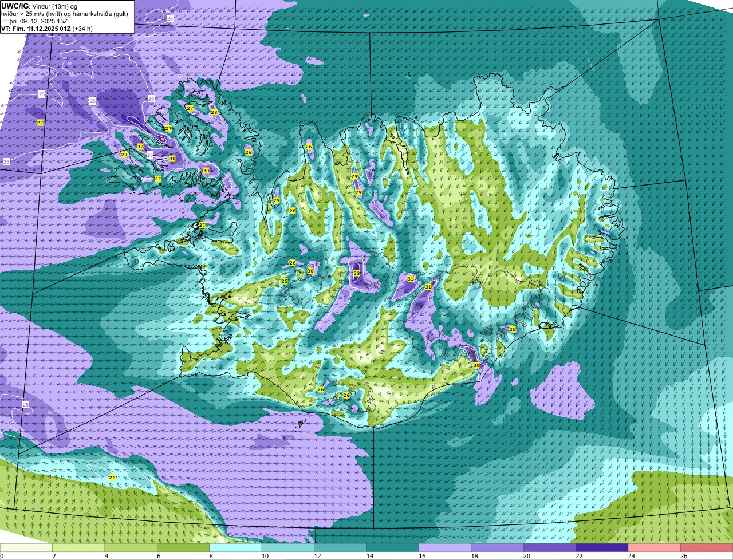Click the salmon legend swatch above 26 m/s

click(706, 548)
